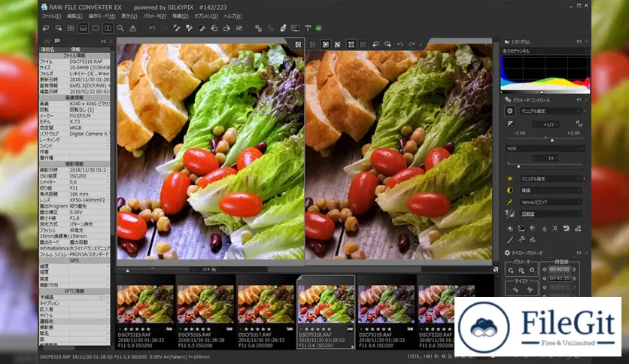Toggle side-by-side compare view button
The height and width of the screenshot is (364, 629).
(108, 28)
